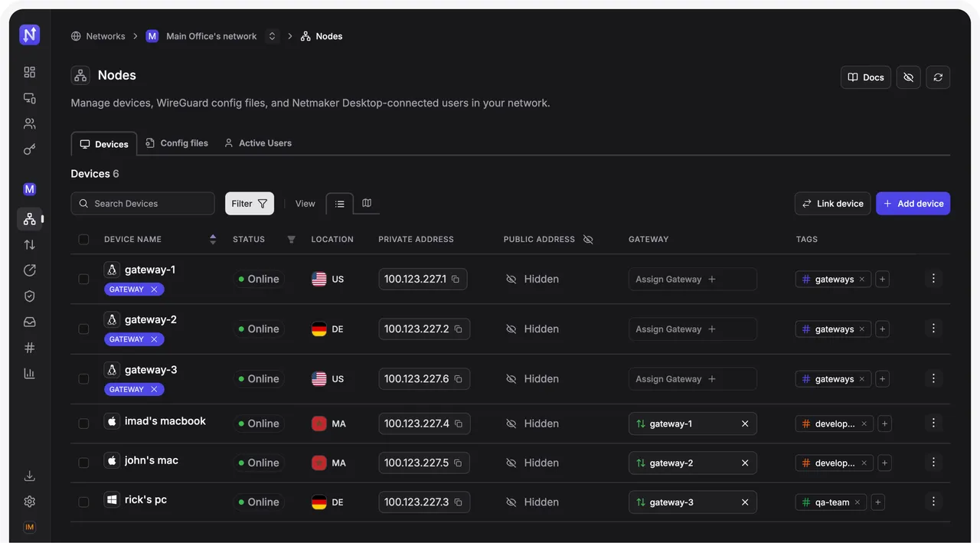Open the Status column filter
The image size is (980, 543).
click(291, 239)
